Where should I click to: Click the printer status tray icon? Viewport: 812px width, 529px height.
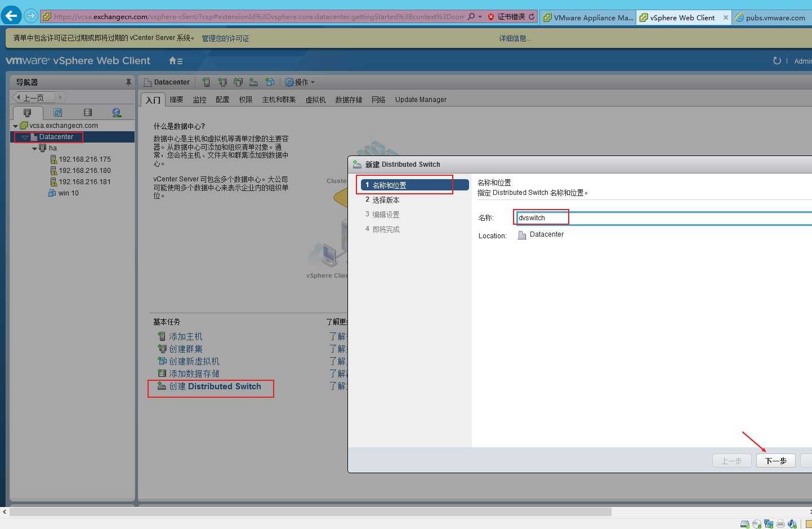click(780, 524)
